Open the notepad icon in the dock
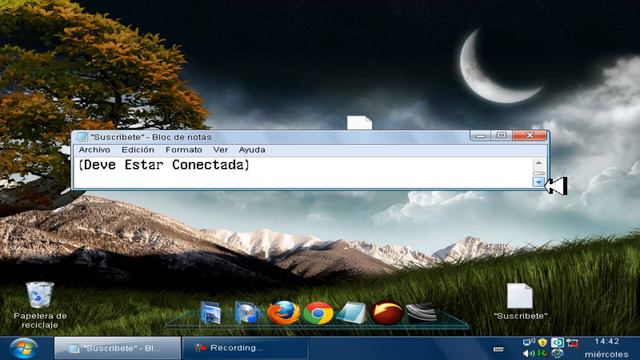The image size is (640, 360). tap(352, 313)
